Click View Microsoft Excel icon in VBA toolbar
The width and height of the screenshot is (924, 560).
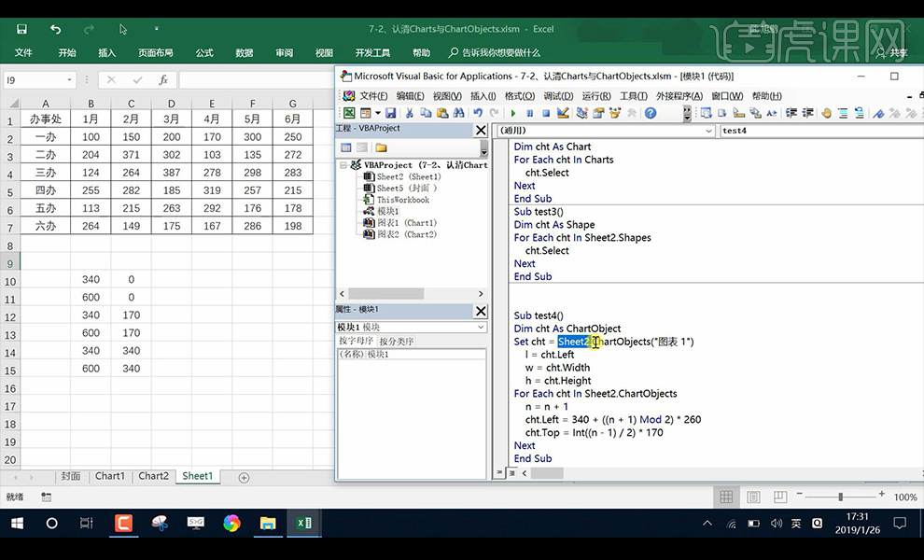click(x=349, y=113)
